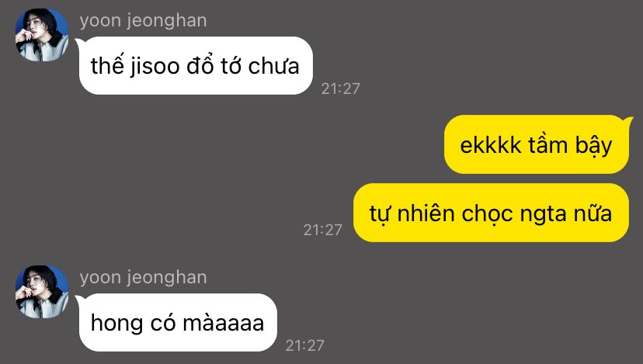Viewport: 643px width, 364px height.
Task: Click the word 'đổ' in first message
Action: click(x=200, y=64)
